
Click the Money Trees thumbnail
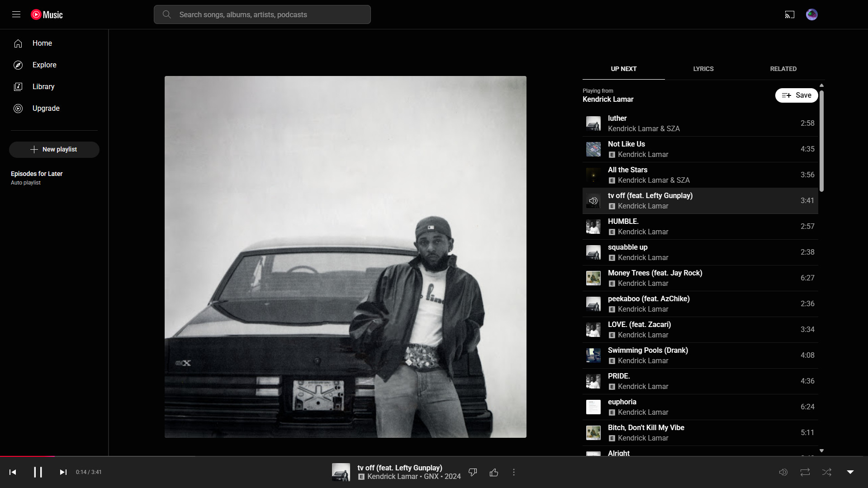[593, 278]
